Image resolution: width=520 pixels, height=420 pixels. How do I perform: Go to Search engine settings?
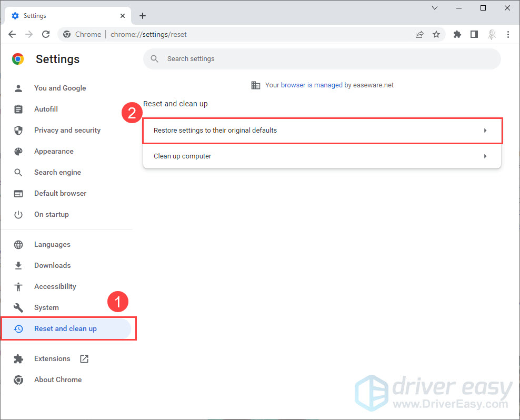click(57, 172)
